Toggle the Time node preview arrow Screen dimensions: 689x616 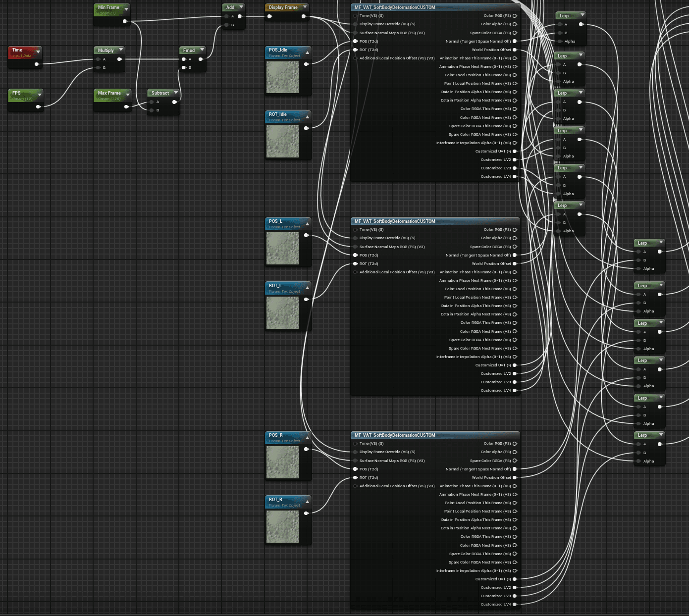(38, 51)
